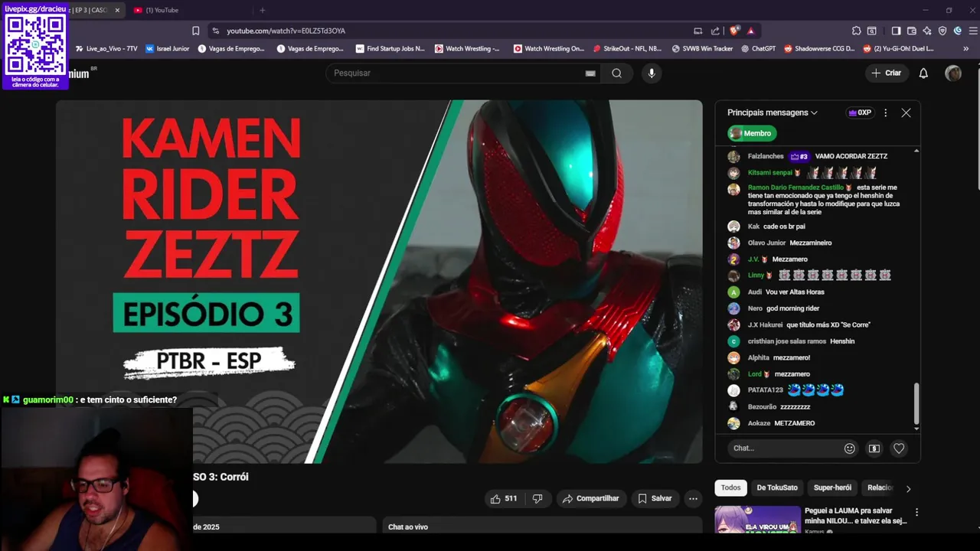Share this page via address bar icon
The image size is (980, 551).
coord(715,31)
